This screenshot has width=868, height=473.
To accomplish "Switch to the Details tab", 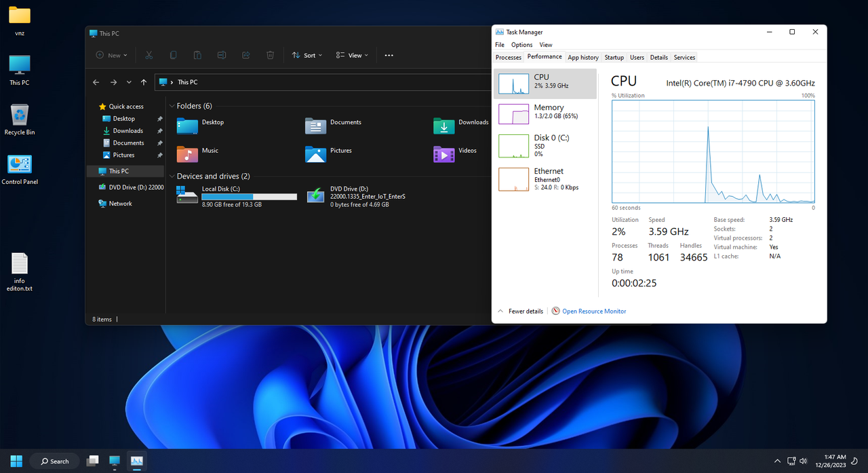I will [x=659, y=58].
